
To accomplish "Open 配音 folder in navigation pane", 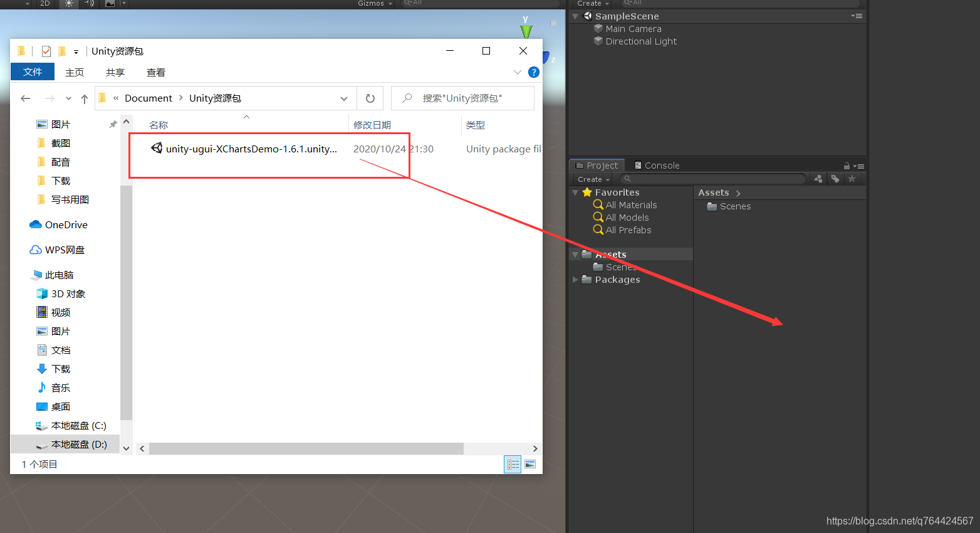I will point(61,162).
